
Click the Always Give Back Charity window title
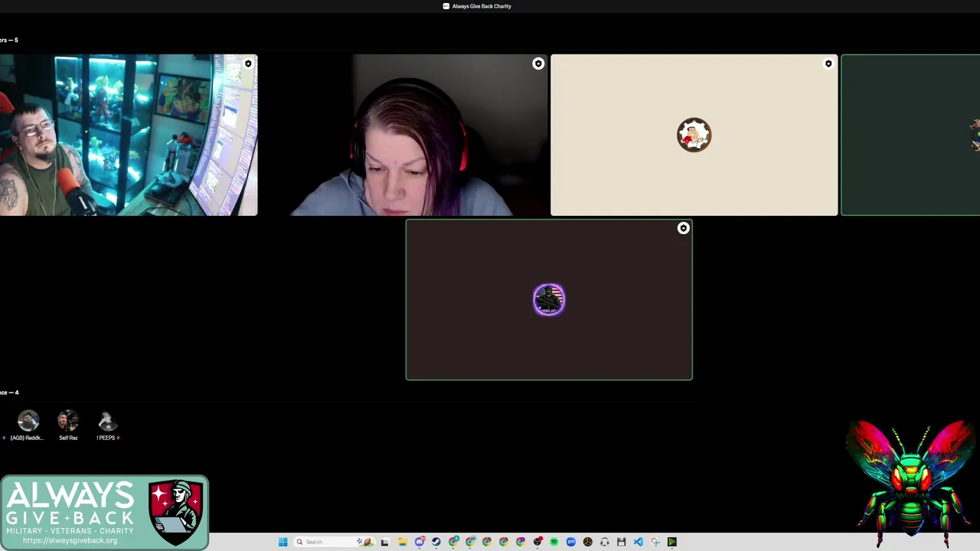[x=482, y=6]
